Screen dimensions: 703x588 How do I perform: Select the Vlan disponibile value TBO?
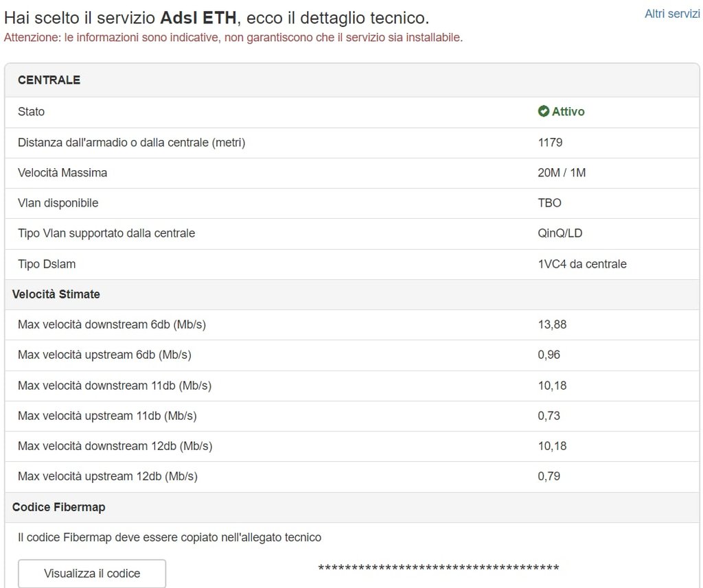pos(550,203)
